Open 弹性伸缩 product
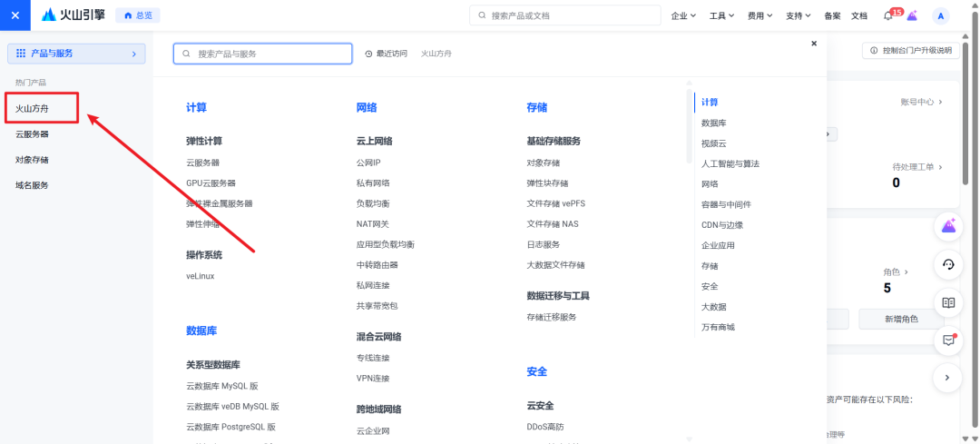The width and height of the screenshot is (980, 444). point(203,224)
